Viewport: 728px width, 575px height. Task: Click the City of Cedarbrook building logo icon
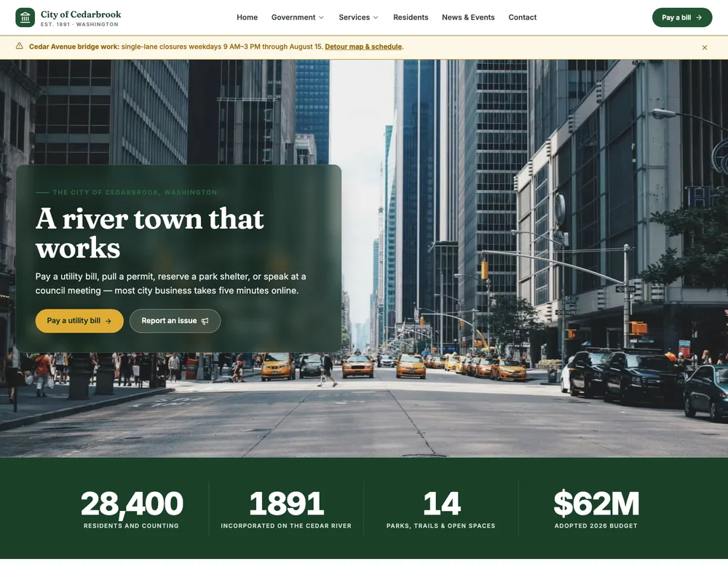[x=25, y=17]
